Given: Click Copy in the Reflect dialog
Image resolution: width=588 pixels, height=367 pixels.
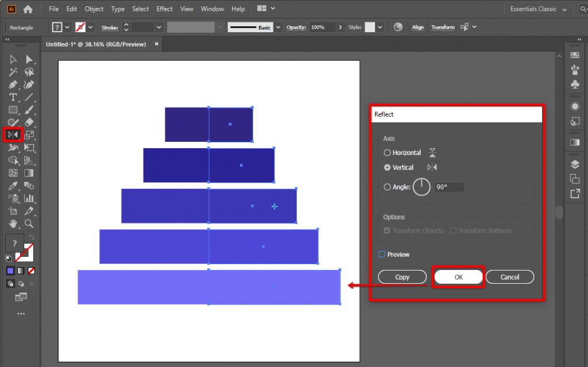Looking at the screenshot, I should coord(402,277).
